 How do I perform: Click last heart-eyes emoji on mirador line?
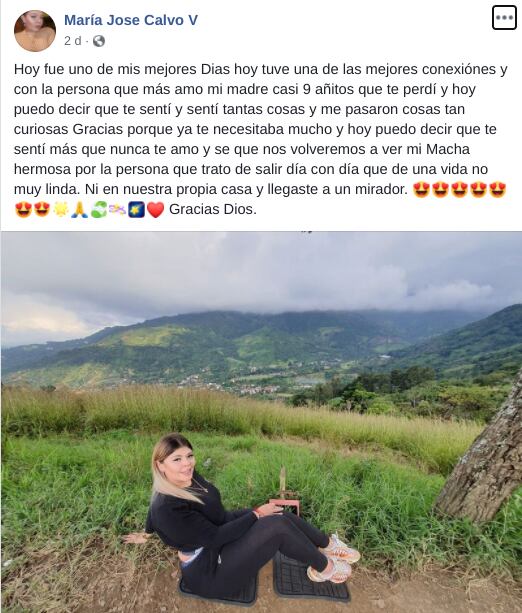pyautogui.click(x=497, y=190)
